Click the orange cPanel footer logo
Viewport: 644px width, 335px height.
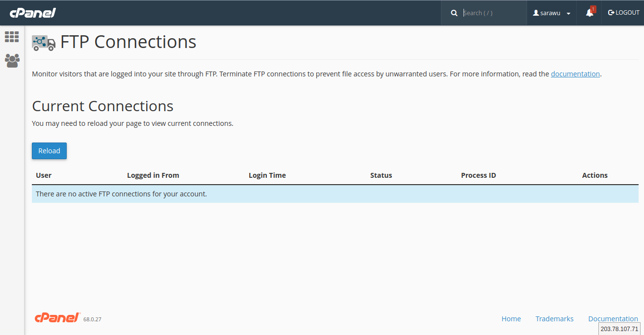point(57,318)
